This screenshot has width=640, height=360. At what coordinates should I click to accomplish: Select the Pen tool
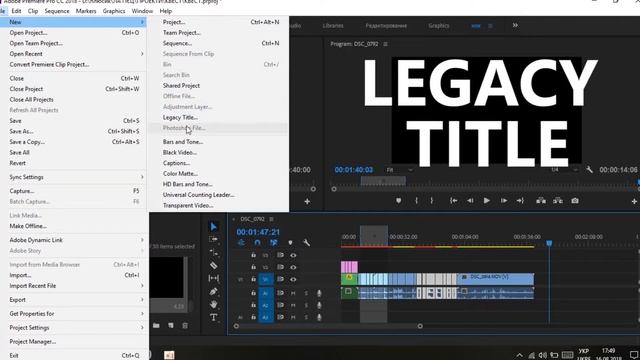point(213,291)
